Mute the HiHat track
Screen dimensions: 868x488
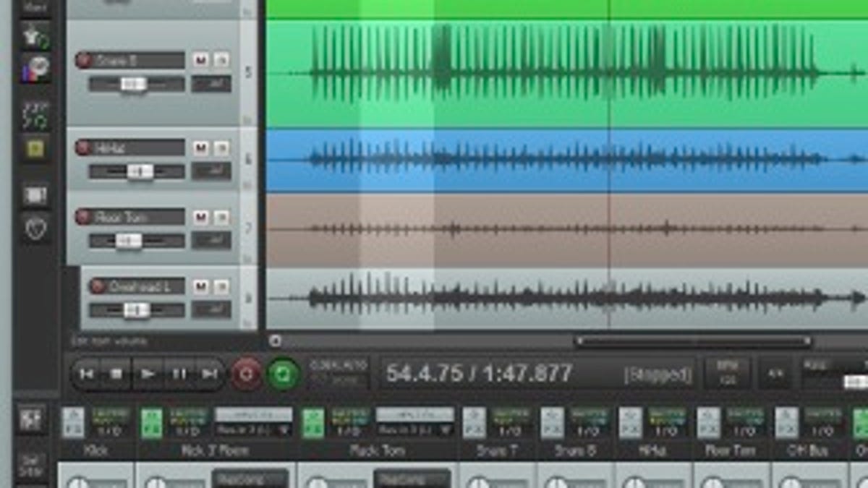tap(200, 148)
